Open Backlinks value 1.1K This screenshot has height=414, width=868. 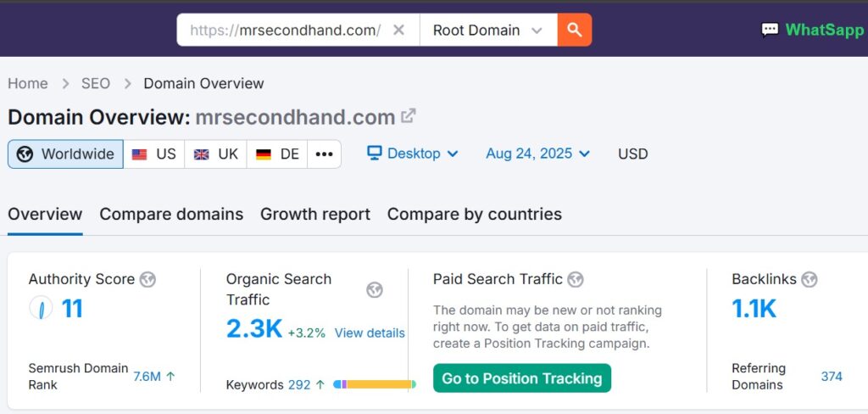pyautogui.click(x=754, y=309)
